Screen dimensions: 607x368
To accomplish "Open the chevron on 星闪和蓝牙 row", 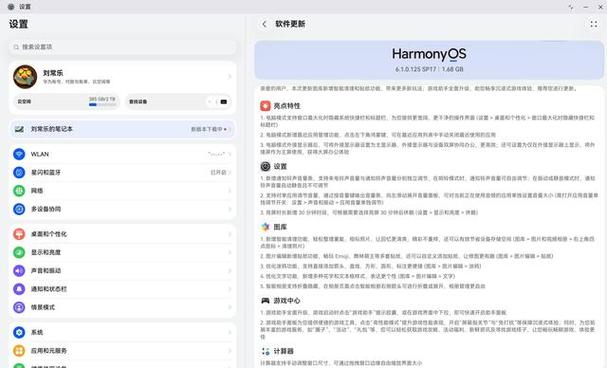I will pos(230,172).
